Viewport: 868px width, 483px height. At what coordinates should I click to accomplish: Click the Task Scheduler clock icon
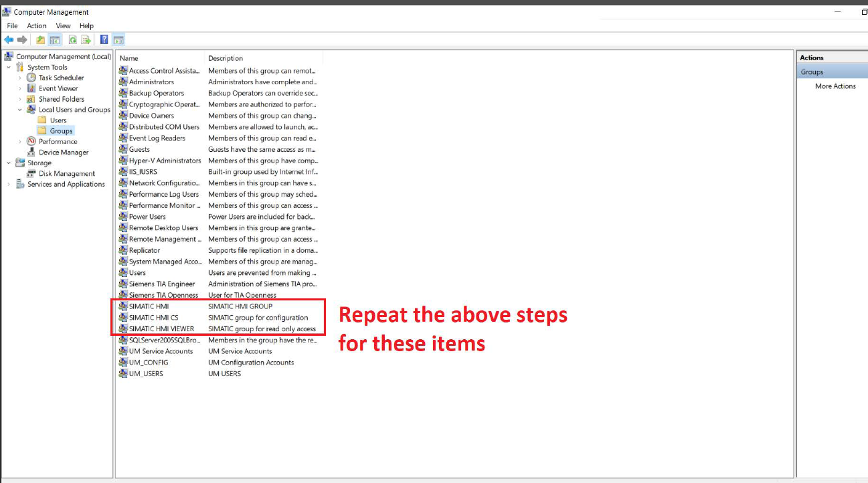point(31,78)
